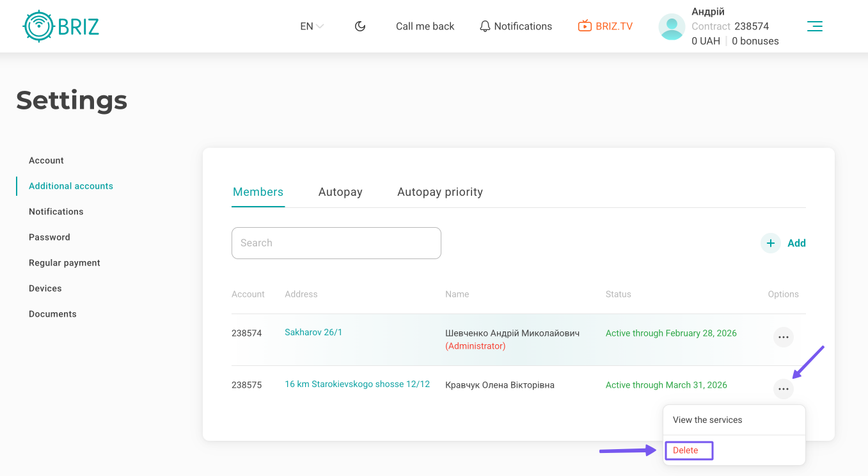Viewport: 868px width, 476px height.
Task: Open the hamburger menu
Action: (814, 26)
